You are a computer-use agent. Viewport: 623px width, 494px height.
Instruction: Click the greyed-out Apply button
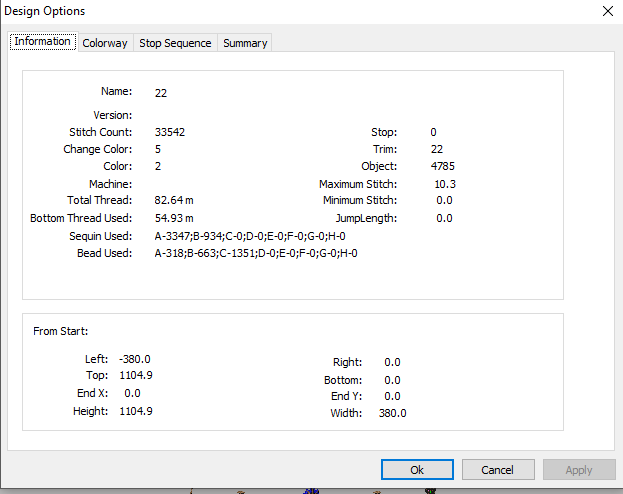click(x=579, y=470)
